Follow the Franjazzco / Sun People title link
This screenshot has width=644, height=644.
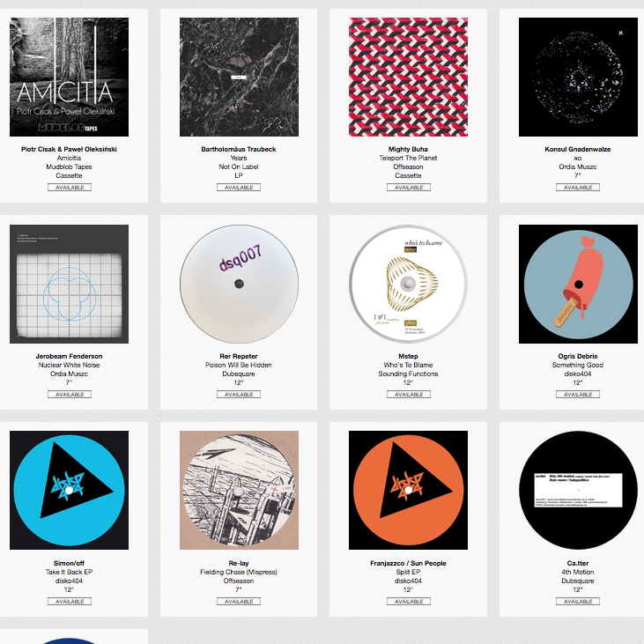point(408,563)
